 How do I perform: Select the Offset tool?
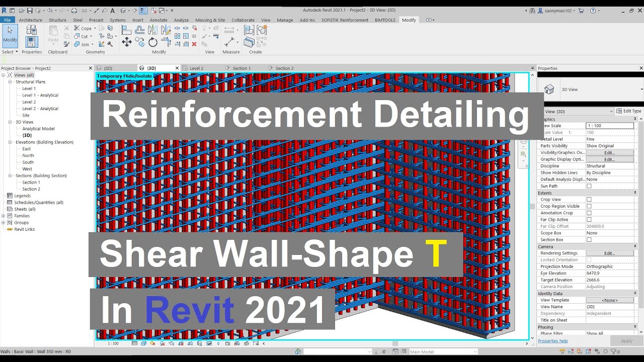[x=140, y=30]
